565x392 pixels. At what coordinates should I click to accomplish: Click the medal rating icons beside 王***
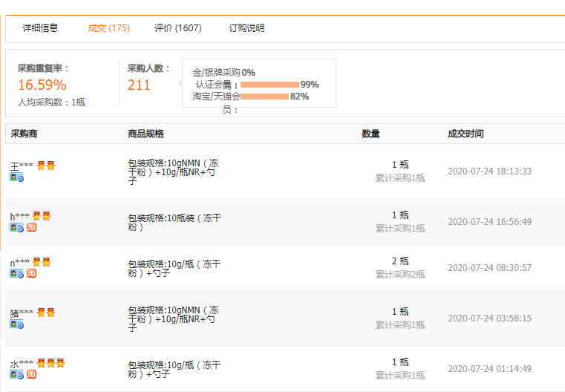coord(46,166)
